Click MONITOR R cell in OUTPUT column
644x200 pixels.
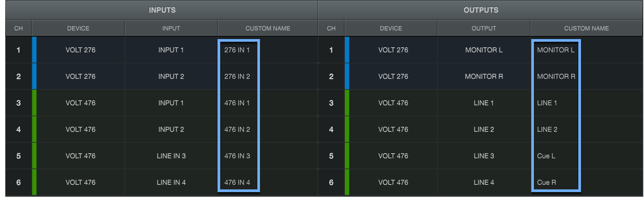(x=484, y=76)
